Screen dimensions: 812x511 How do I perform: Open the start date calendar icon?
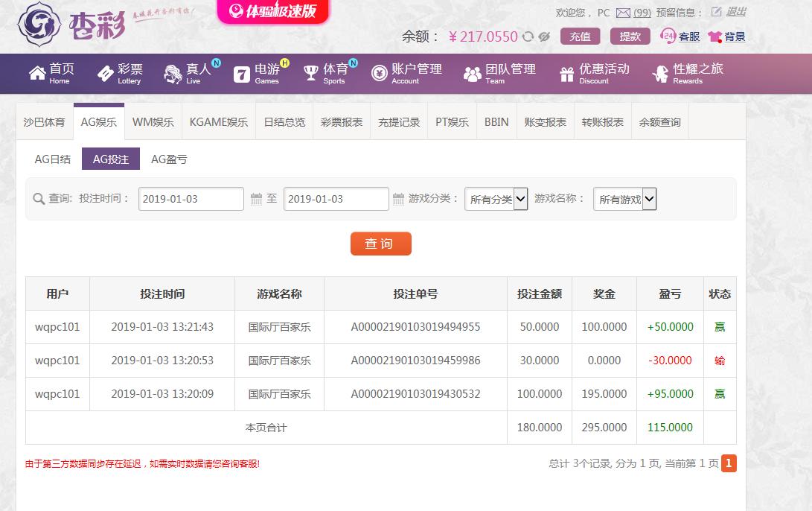coord(256,198)
